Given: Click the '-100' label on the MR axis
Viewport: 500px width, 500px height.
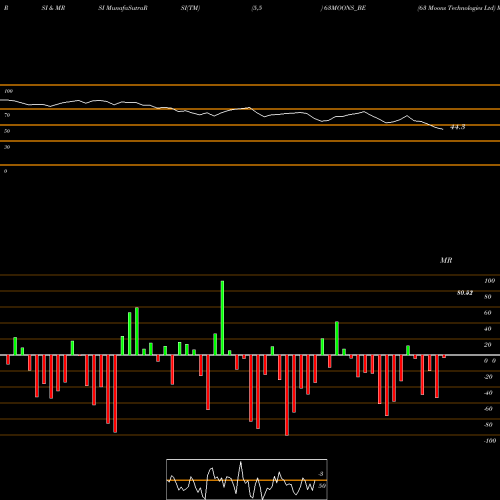Looking at the screenshot, I should [x=490, y=441].
